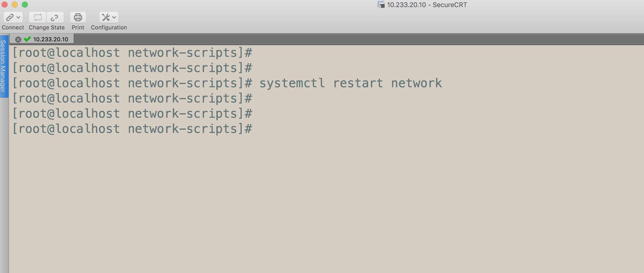Close the 10.233.20.10 session tab
Image resolution: width=644 pixels, height=273 pixels.
[18, 39]
